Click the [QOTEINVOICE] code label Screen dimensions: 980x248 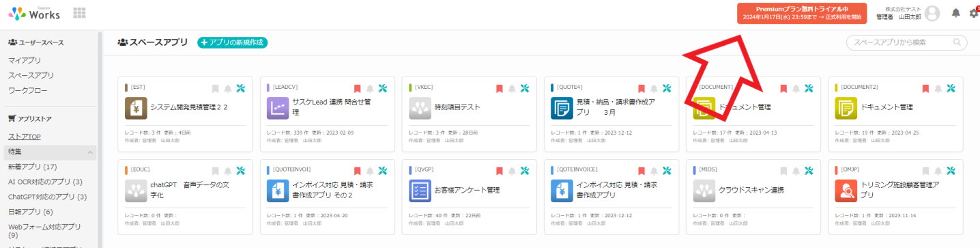577,169
